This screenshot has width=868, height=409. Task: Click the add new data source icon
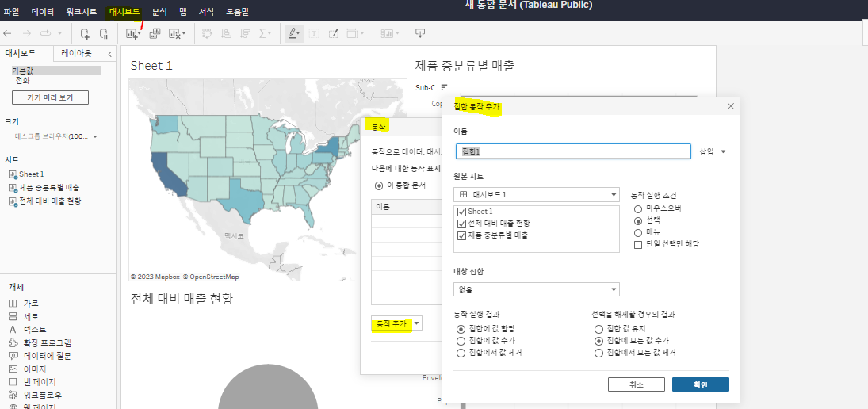[x=85, y=34]
